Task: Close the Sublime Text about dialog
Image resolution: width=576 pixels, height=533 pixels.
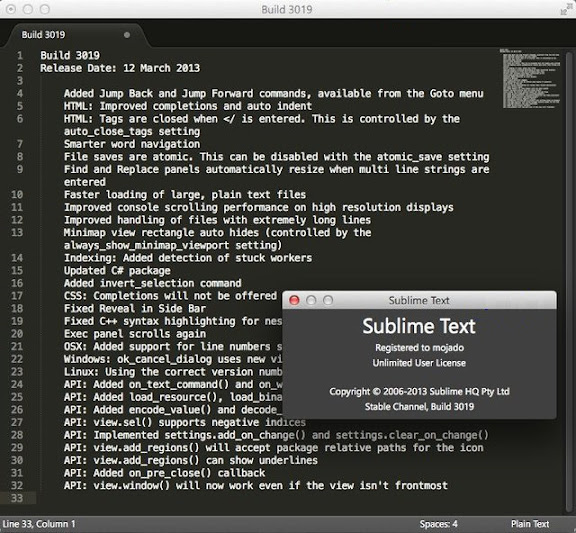Action: coord(294,300)
